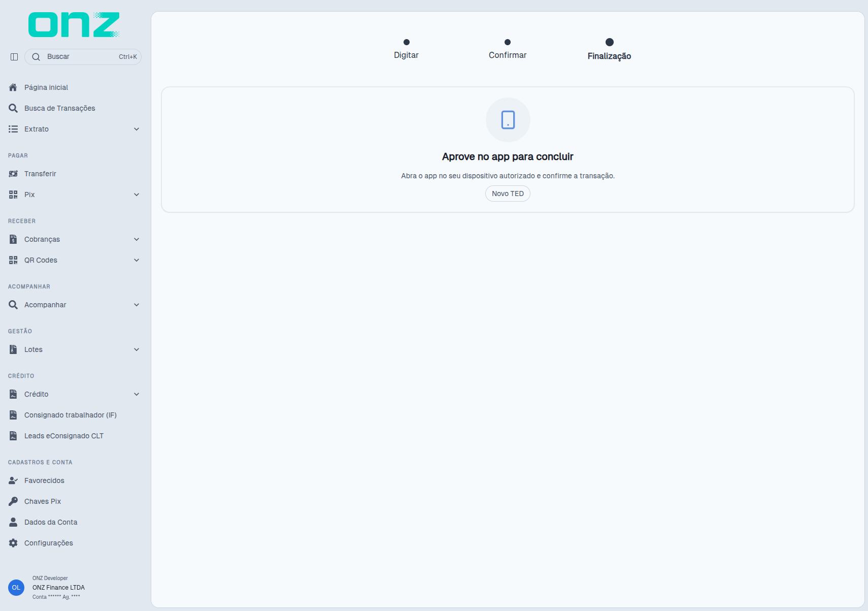Click the Crédito contract icon

tap(13, 394)
